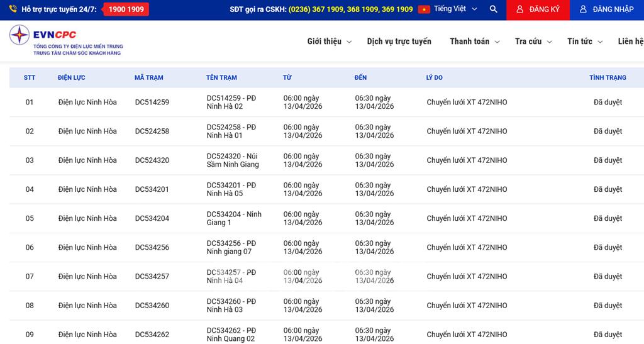Click the 1900 1909 hotline badge
Viewport: 644px width, 344px height.
point(126,9)
